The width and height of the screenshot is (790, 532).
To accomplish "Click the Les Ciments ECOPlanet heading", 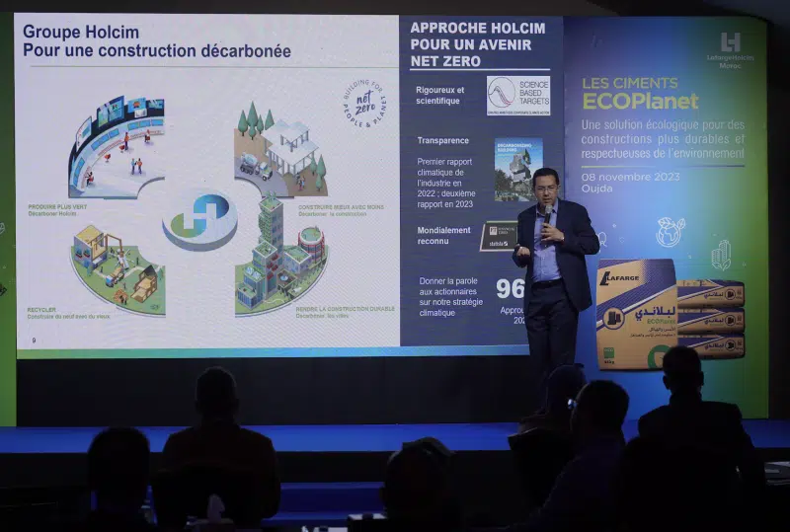I will click(640, 94).
